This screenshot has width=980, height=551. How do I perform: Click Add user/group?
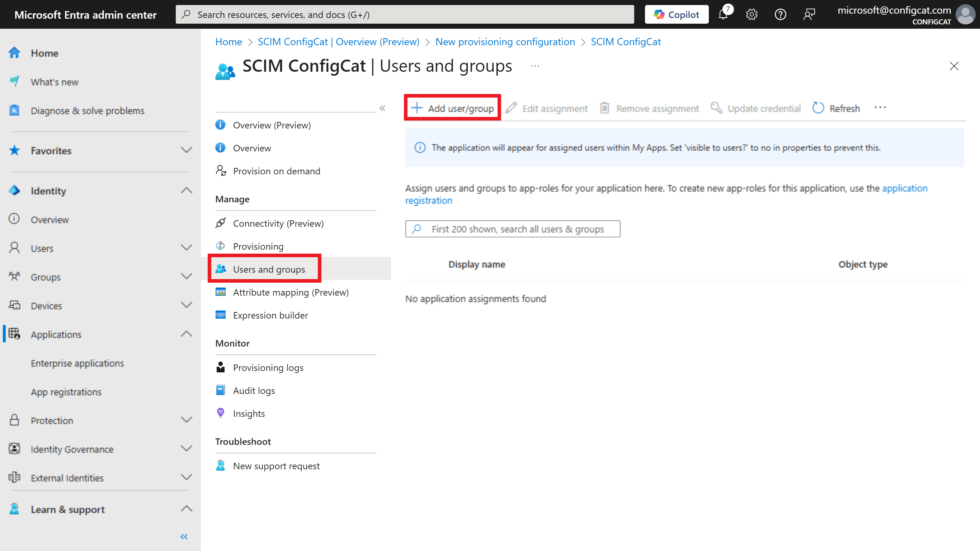click(x=452, y=108)
